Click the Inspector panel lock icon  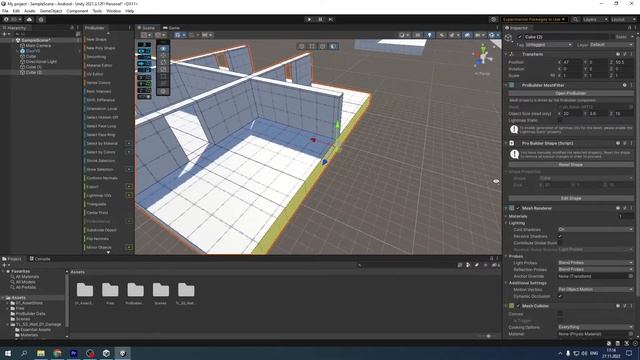click(629, 28)
